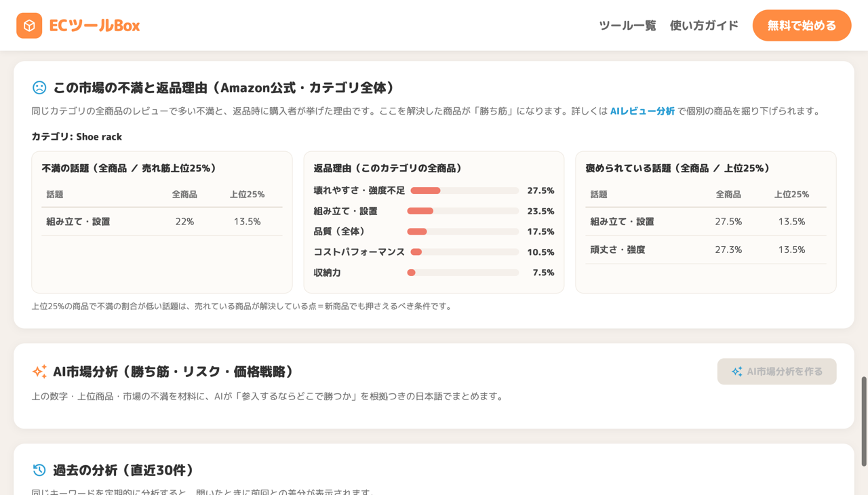
Task: Open the ツール一覧 menu item
Action: tap(627, 26)
